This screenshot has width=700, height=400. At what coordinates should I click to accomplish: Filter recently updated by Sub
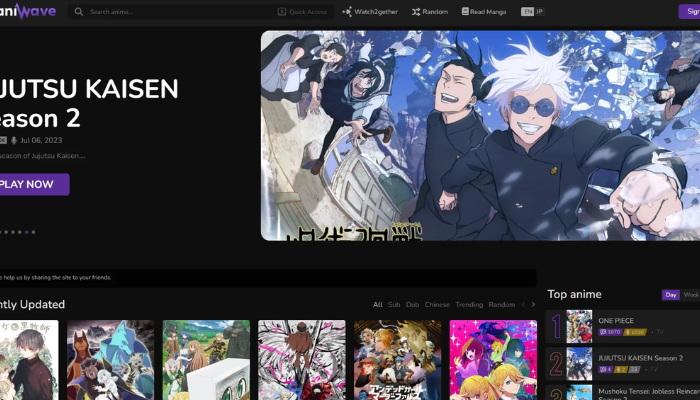pyautogui.click(x=394, y=304)
